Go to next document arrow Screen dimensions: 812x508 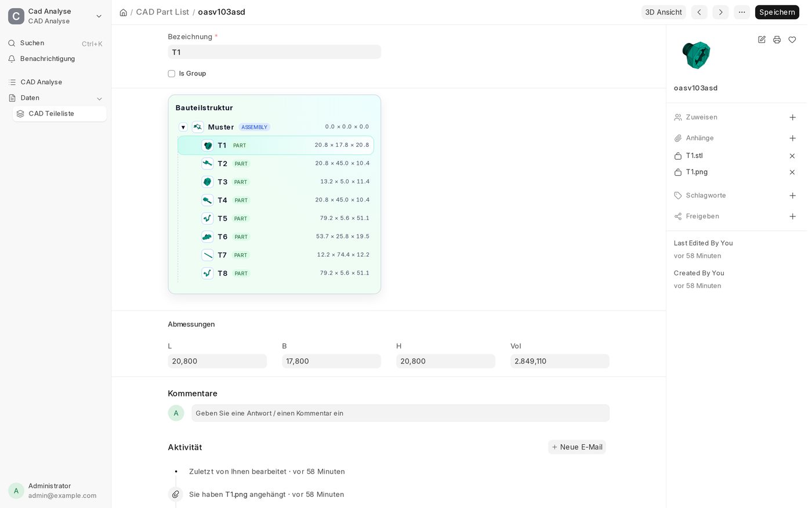tap(720, 12)
